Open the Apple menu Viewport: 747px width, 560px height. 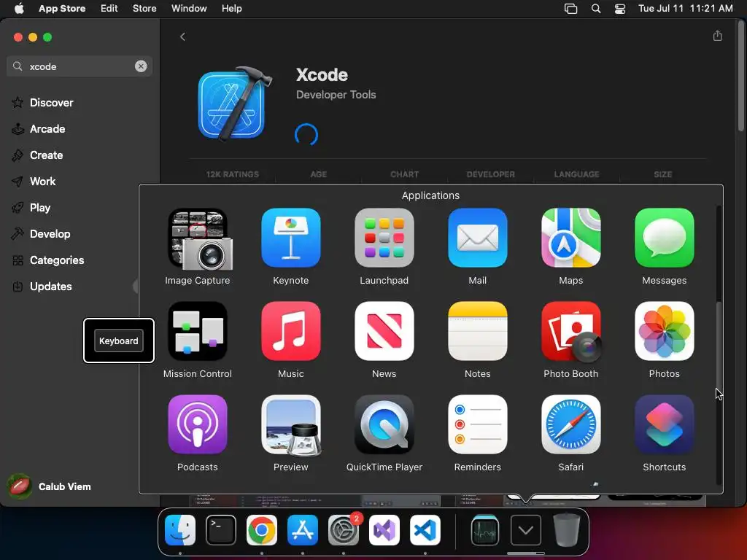tap(19, 8)
